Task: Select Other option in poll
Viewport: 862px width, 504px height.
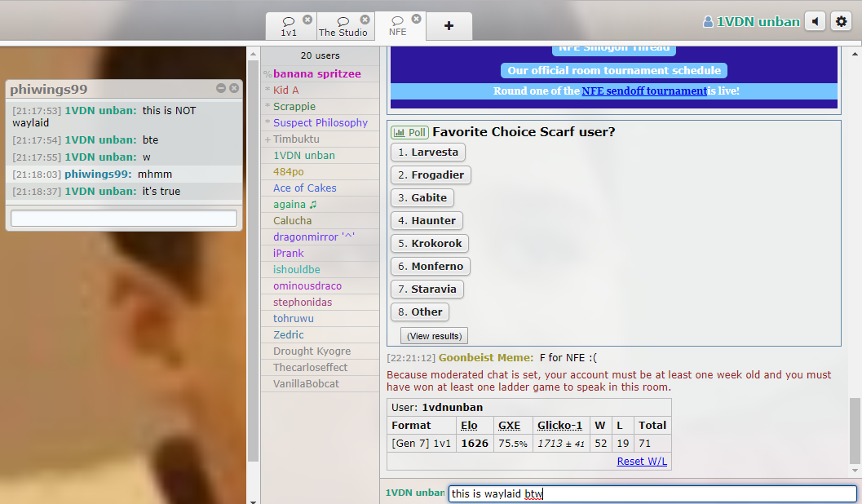Action: [x=420, y=312]
